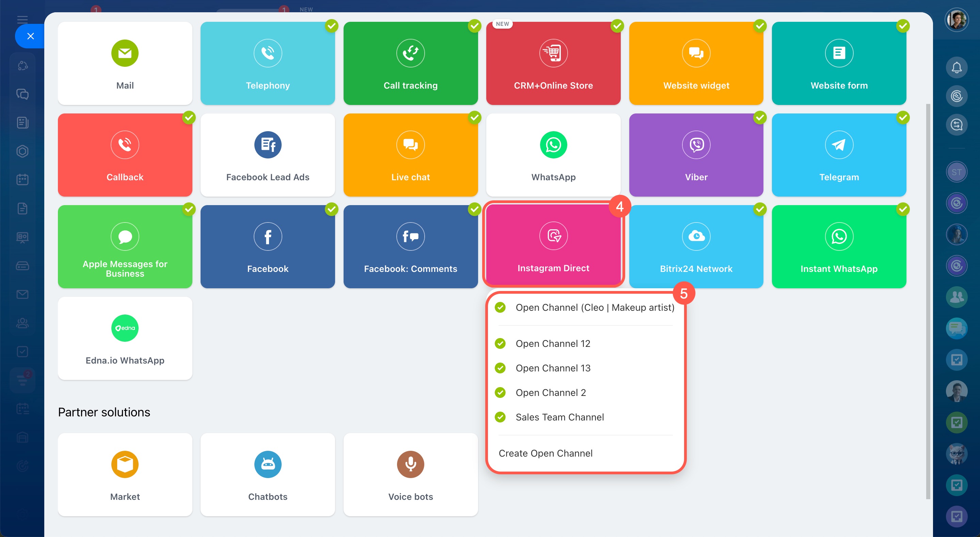Open notifications bell in right sidebar
Image resolution: width=980 pixels, height=537 pixels.
click(x=956, y=68)
